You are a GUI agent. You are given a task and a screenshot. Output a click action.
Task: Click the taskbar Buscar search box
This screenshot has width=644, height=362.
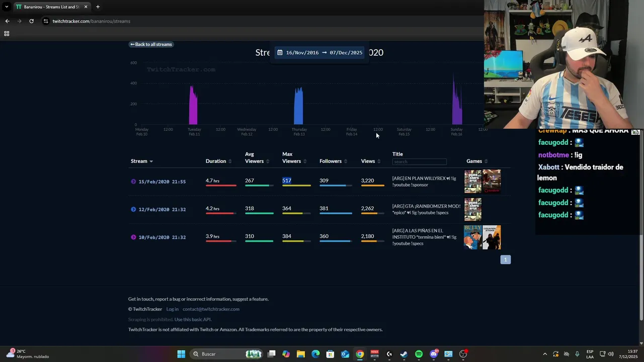[227, 354]
